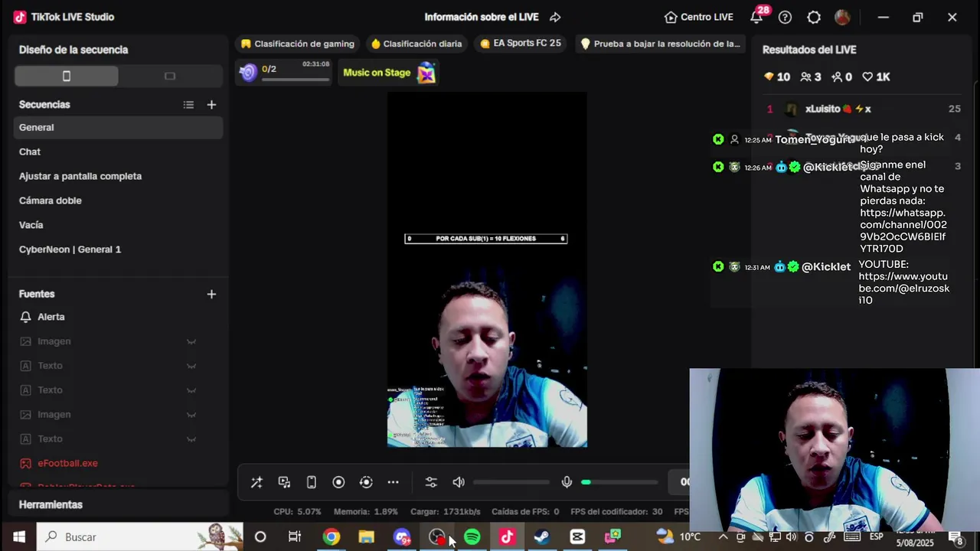Add a new scene with Secuencias plus

(x=211, y=105)
